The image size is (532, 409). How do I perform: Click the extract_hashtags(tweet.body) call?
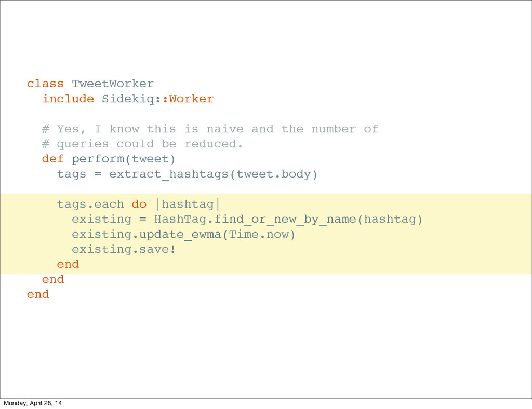point(213,174)
